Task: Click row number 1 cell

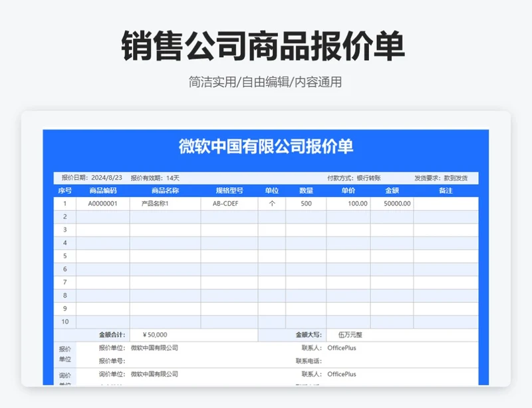Action: click(65, 204)
